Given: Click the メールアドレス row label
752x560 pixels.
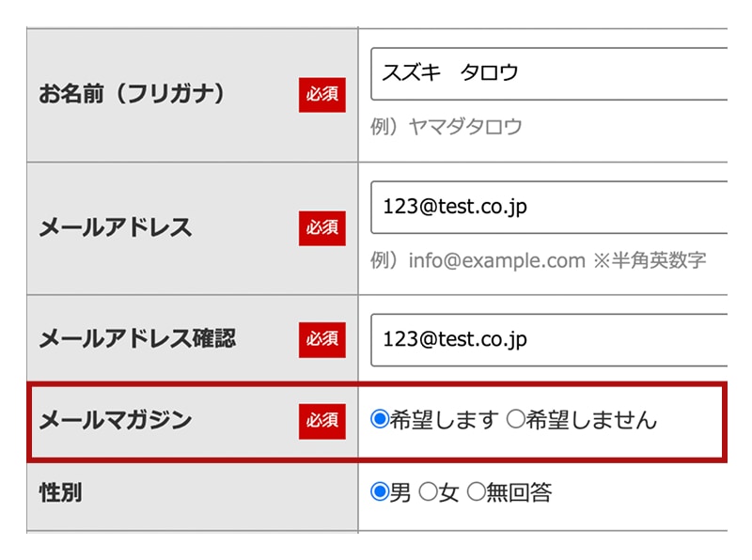Looking at the screenshot, I should [115, 227].
